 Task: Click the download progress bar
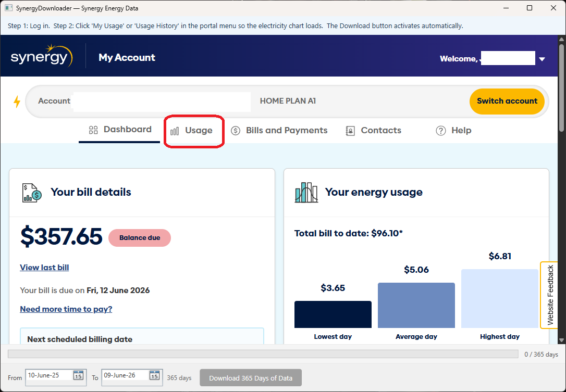(263, 354)
